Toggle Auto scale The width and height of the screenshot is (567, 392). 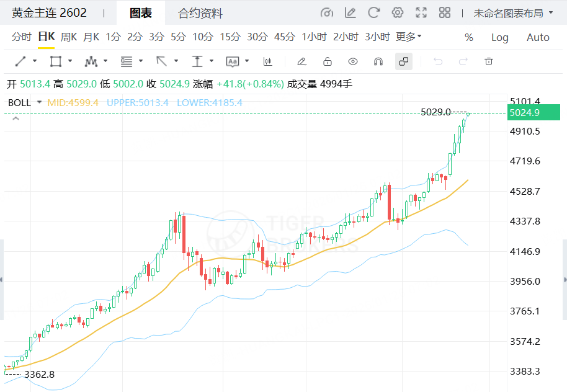tap(538, 37)
